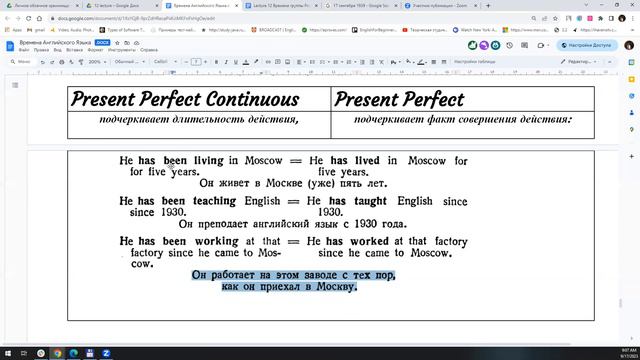Open the comments history icon

click(524, 45)
